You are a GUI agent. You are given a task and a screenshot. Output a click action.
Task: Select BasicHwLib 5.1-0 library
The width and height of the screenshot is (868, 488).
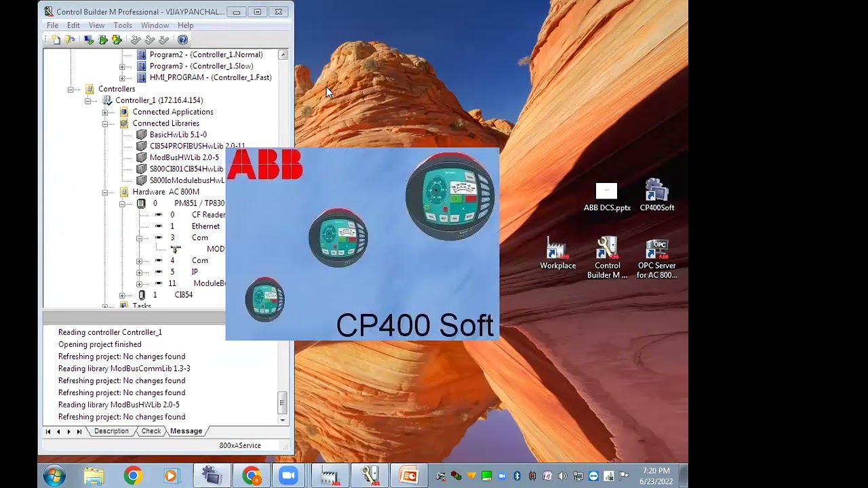[178, 135]
